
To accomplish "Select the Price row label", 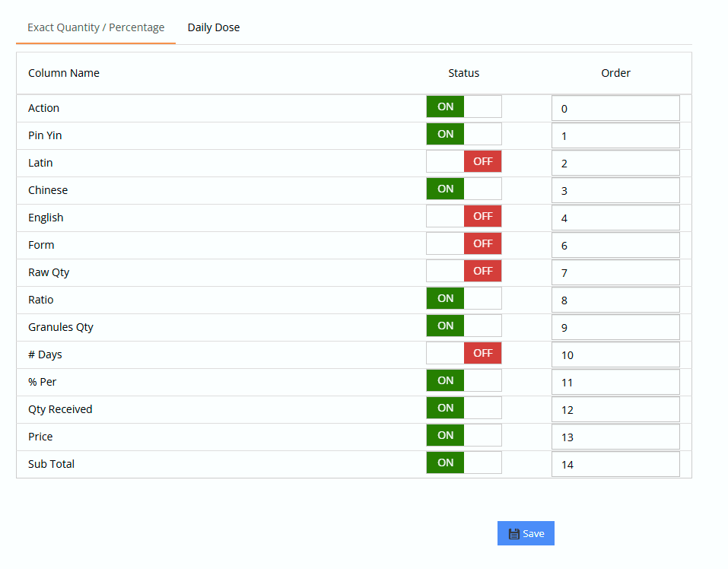I will click(40, 437).
